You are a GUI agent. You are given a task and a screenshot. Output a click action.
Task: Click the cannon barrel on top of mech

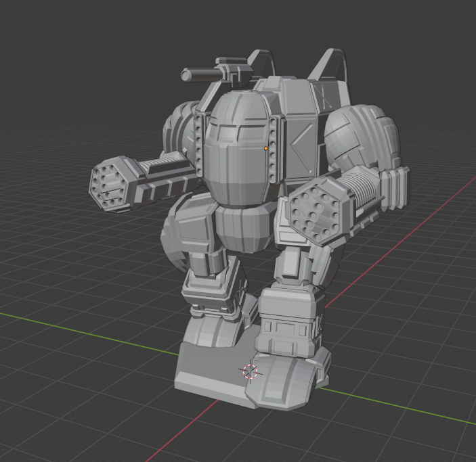pyautogui.click(x=202, y=74)
